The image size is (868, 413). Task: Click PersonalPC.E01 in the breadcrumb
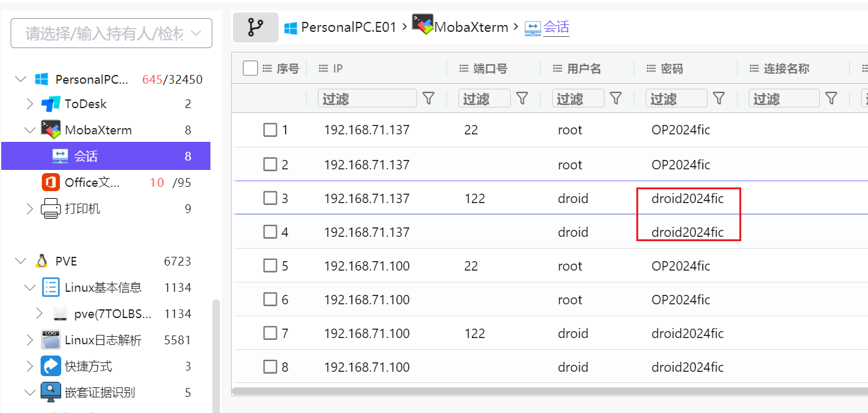click(348, 27)
